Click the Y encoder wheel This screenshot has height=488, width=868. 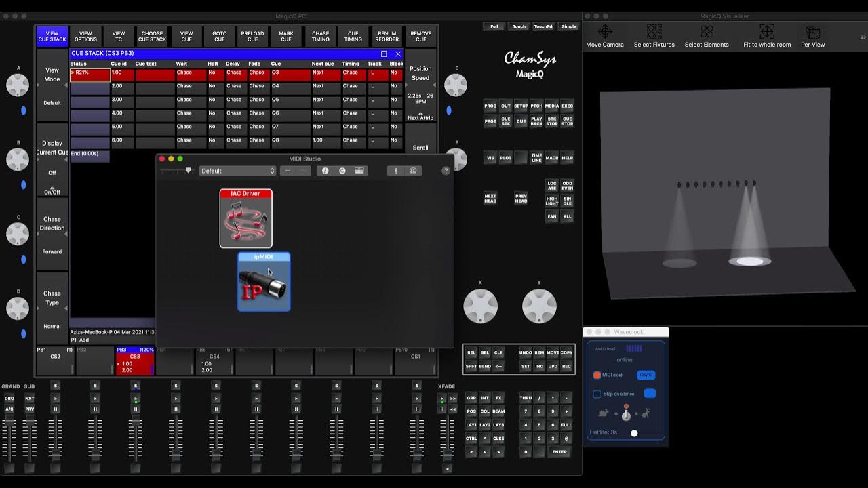pos(539,306)
